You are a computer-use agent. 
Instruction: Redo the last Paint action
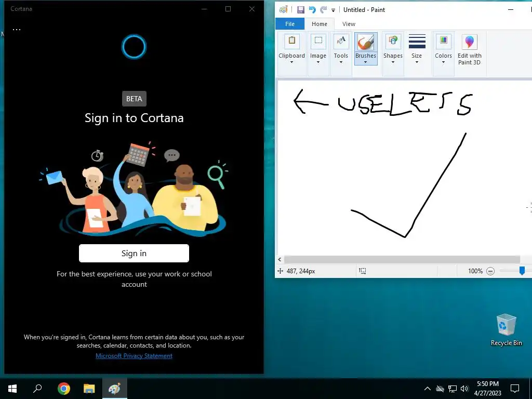point(323,10)
